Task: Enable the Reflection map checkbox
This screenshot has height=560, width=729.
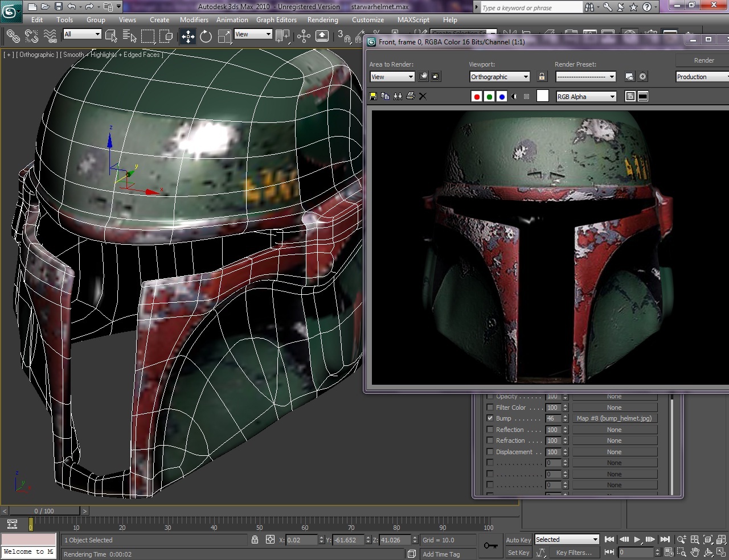Action: pyautogui.click(x=490, y=430)
